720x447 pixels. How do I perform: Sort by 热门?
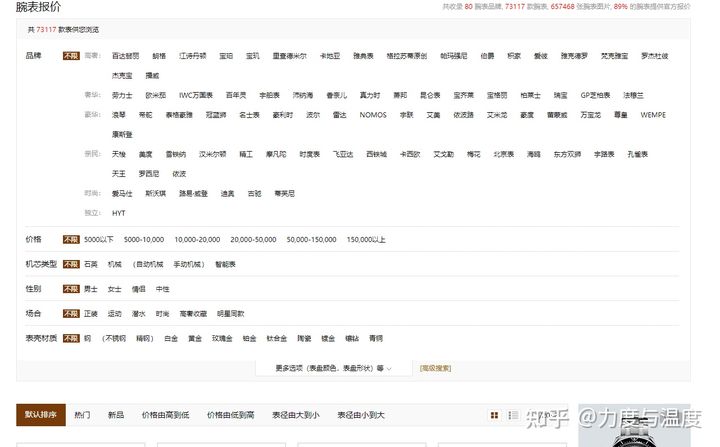click(x=82, y=415)
